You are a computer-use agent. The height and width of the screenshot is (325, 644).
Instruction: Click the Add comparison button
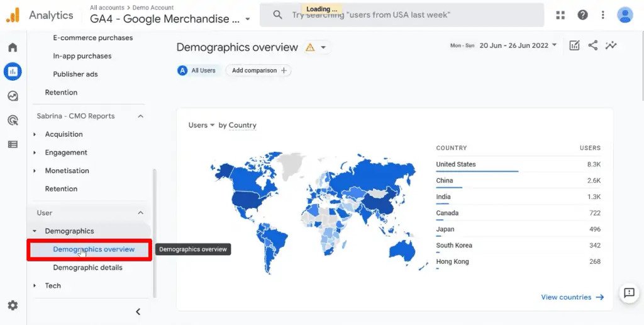coord(258,71)
